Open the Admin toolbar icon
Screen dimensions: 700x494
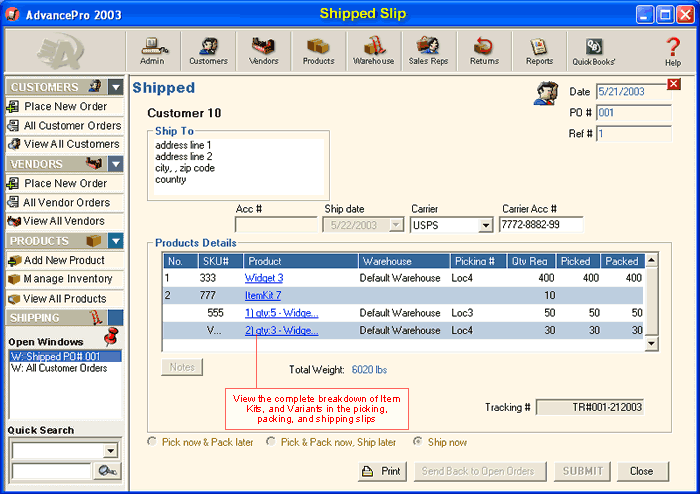click(153, 51)
